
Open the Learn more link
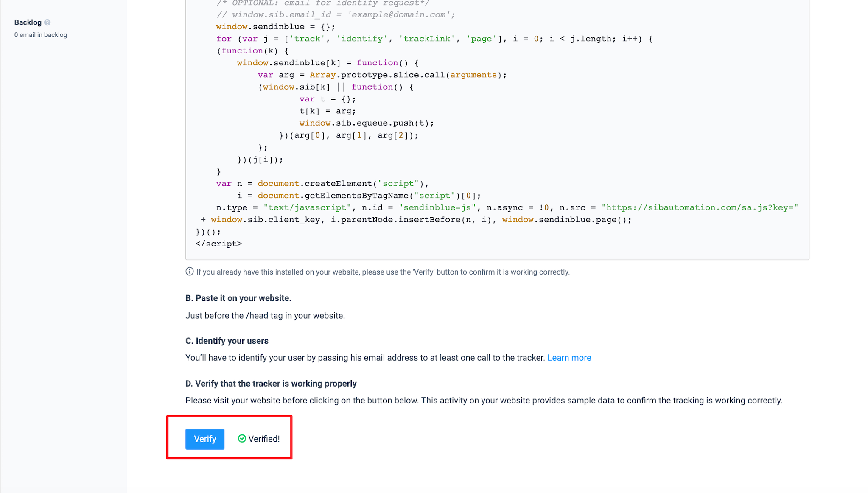[x=569, y=358]
